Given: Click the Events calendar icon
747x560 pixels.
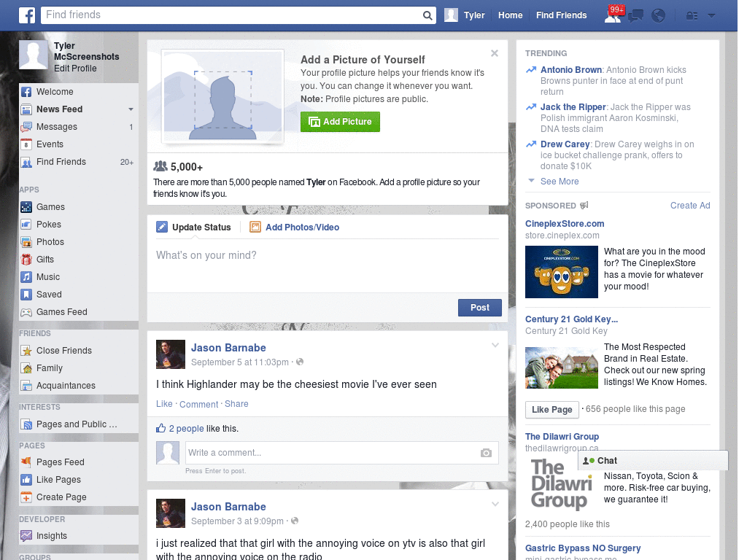Looking at the screenshot, I should (26, 144).
